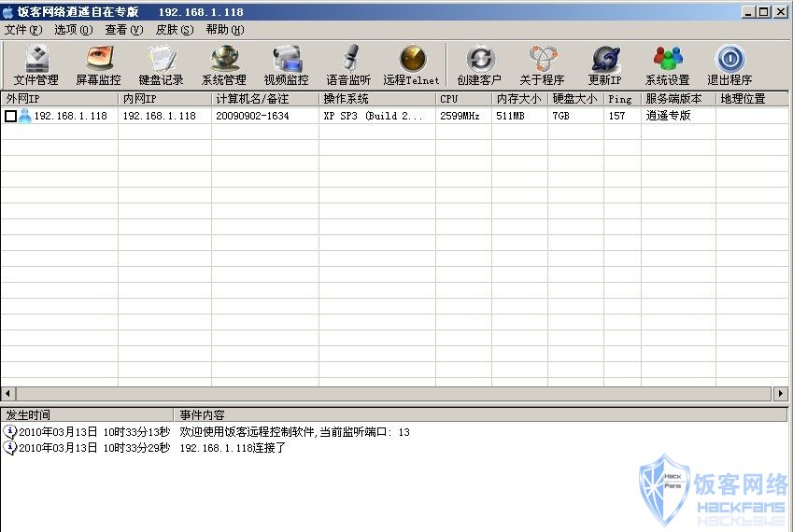Open 文件管理 file manager tool
The image size is (793, 532).
click(36, 65)
